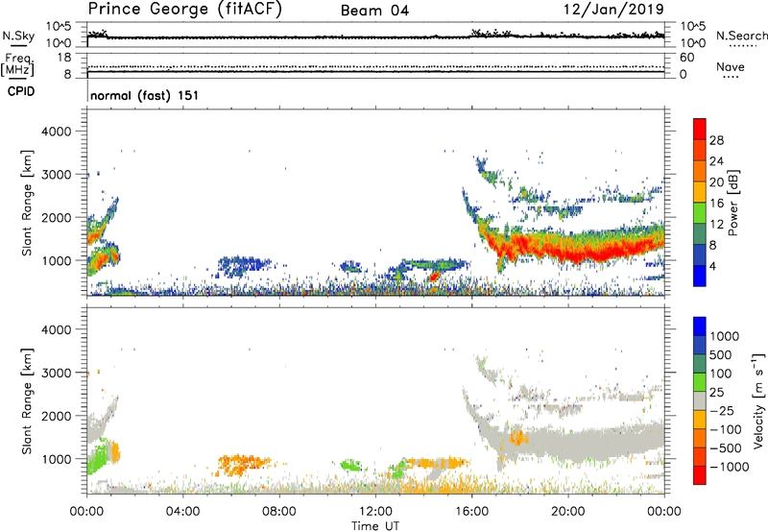Click the grey segment of the Velocity colorbar
This screenshot has width=768, height=532.
tap(700, 401)
